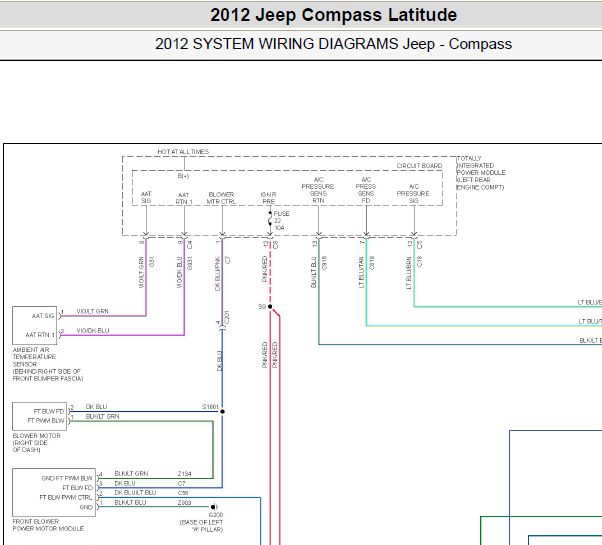This screenshot has width=602, height=545.
Task: Click vertical wire label 'DK BLU/PNK'
Action: coord(218,274)
